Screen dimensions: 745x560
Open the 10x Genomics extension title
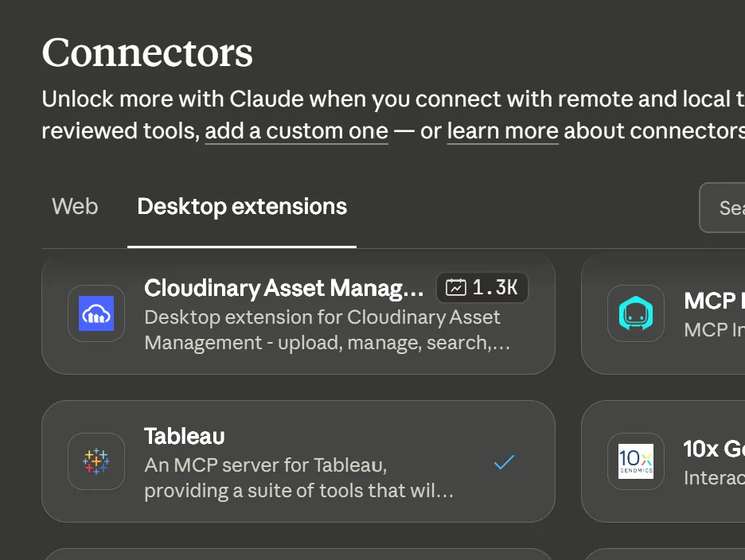pos(713,449)
